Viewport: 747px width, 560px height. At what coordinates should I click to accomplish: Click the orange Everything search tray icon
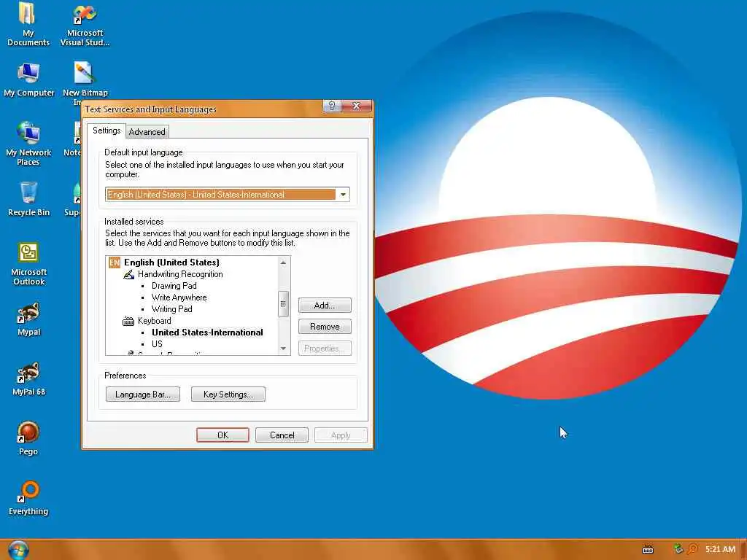[693, 549]
